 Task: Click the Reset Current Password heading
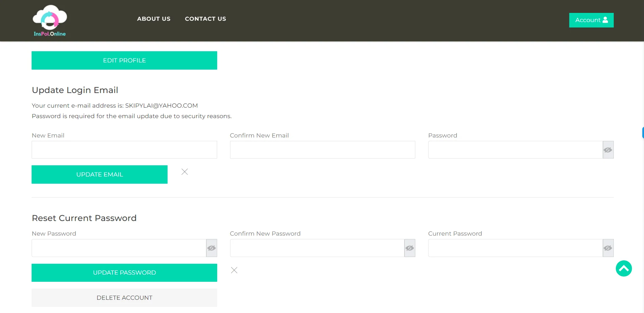tap(84, 218)
